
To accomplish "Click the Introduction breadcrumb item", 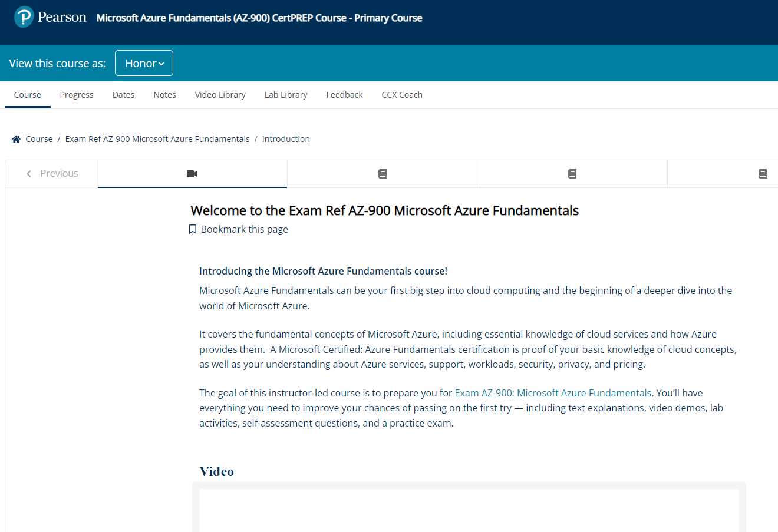I will (x=286, y=139).
